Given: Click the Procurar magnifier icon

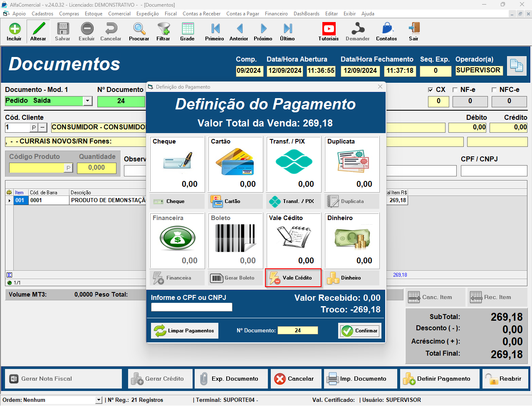Looking at the screenshot, I should (x=139, y=29).
